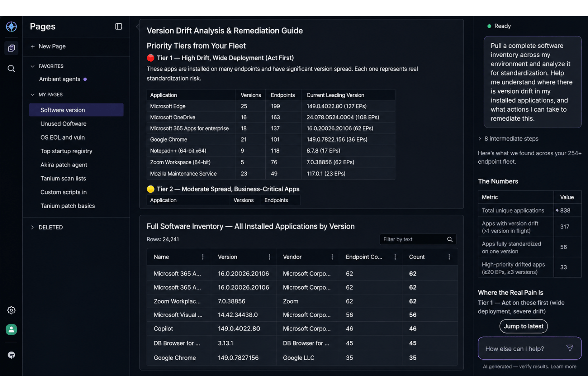Sort by the Vendor column header
This screenshot has width=588, height=392.
292,257
